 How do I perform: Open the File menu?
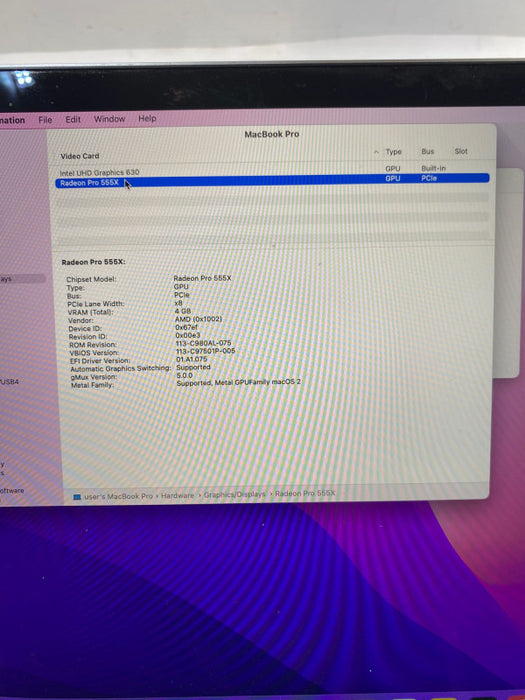click(45, 120)
